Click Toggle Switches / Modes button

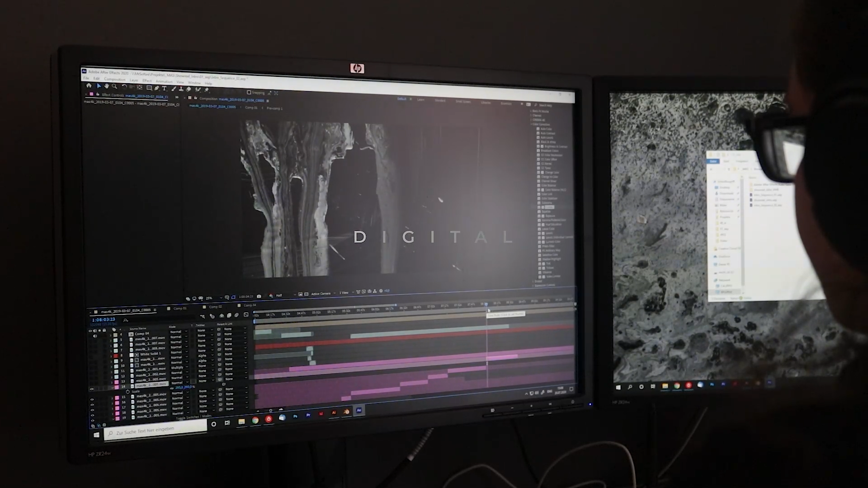point(193,417)
